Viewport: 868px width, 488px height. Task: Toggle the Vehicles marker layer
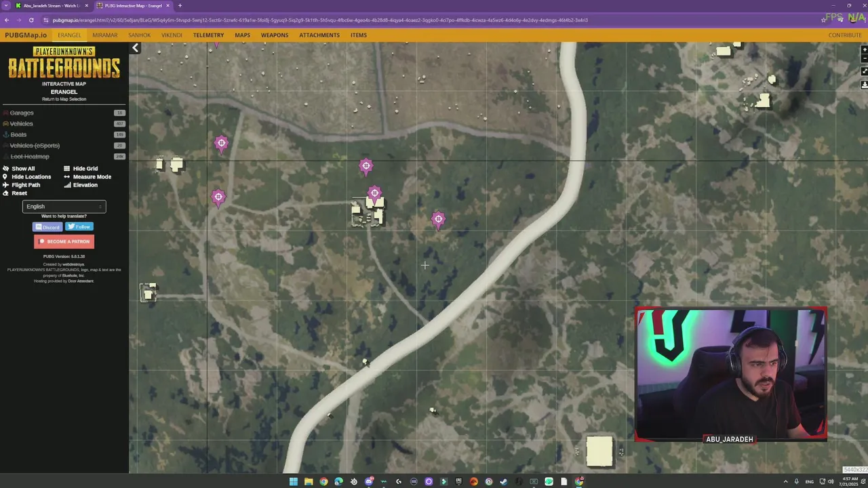click(x=21, y=123)
